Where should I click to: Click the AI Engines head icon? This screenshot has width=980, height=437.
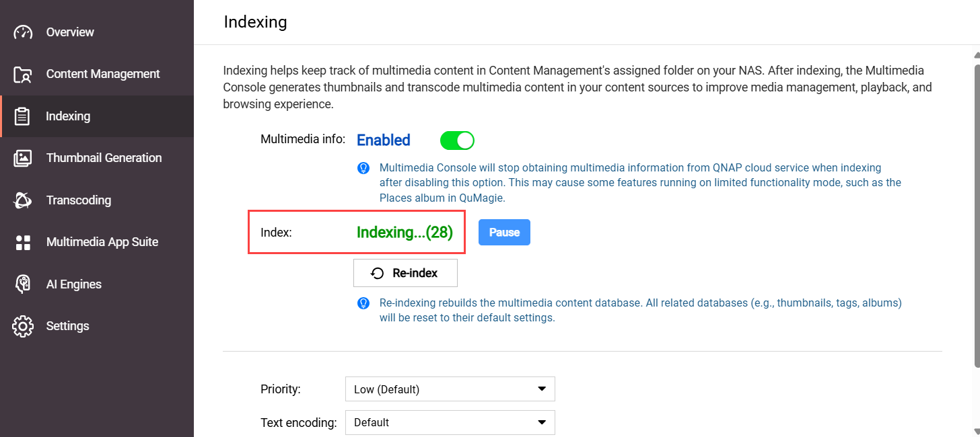(x=23, y=284)
